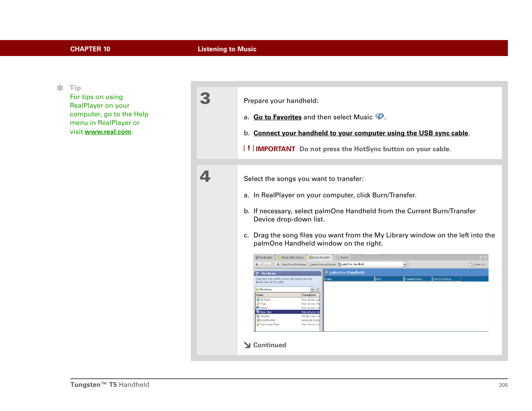
Task: Click the 'palmOne Handheld' text in the device selector
Action: click(353, 265)
